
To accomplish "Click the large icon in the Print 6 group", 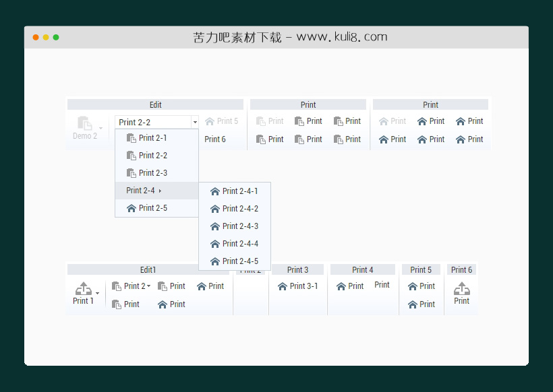I will coord(461,289).
